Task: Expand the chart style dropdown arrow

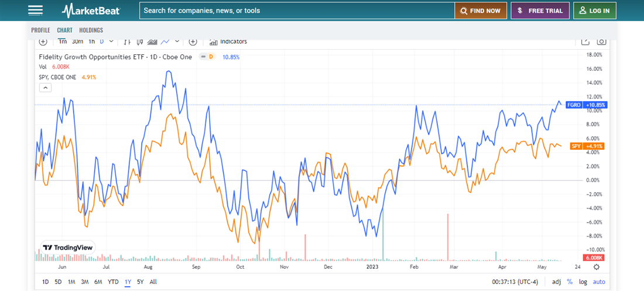Action: tap(177, 42)
